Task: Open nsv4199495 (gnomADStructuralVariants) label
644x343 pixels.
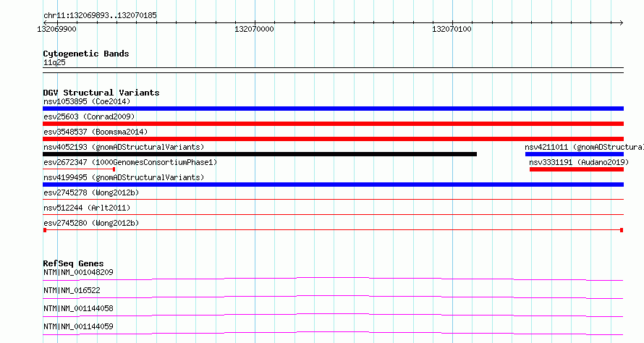Action: point(124,177)
